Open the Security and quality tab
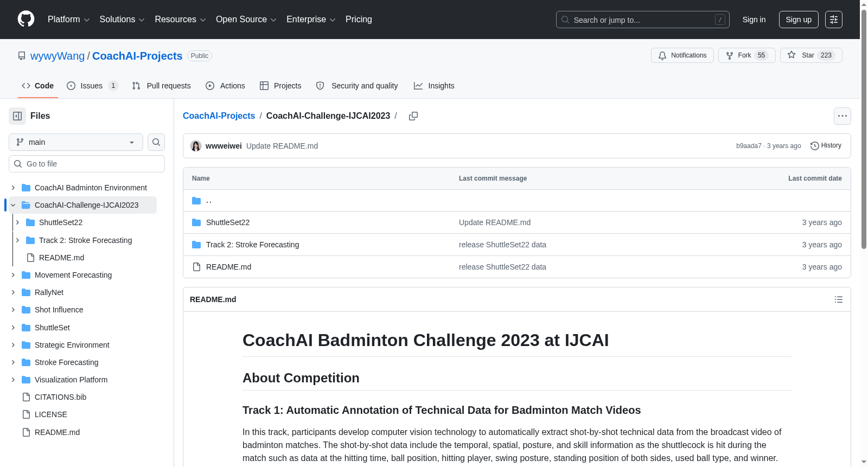The width and height of the screenshot is (868, 467). (x=357, y=86)
